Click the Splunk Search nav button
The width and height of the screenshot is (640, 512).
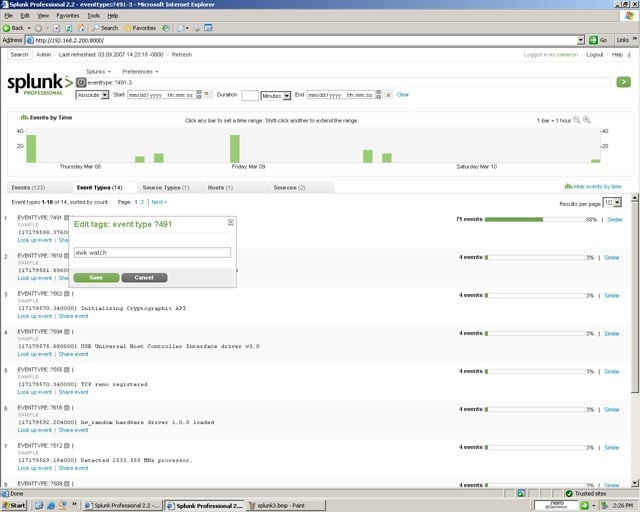pyautogui.click(x=19, y=54)
